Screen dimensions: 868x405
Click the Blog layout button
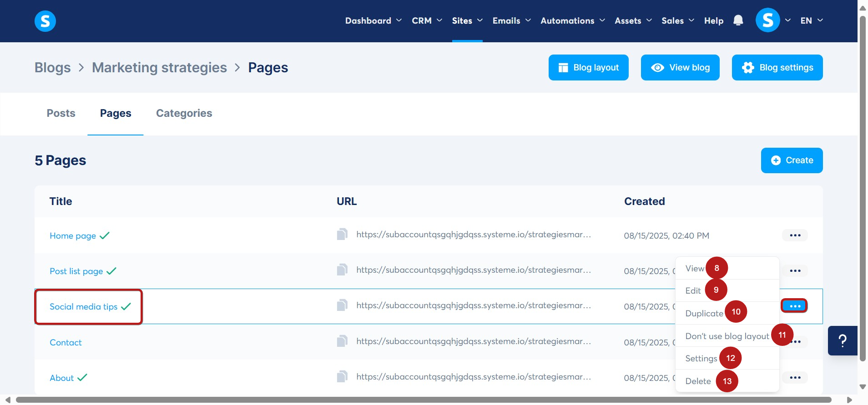coord(589,67)
